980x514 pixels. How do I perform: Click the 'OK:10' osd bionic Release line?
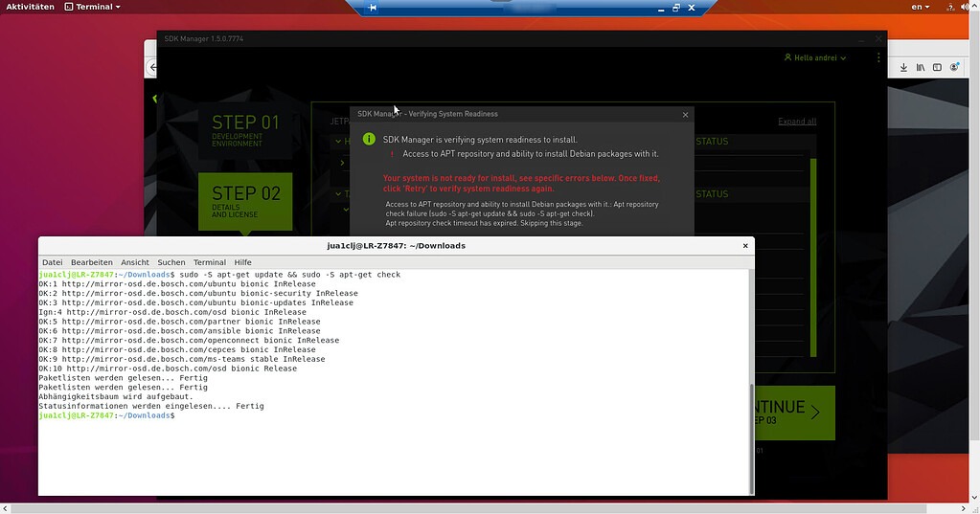pos(168,369)
